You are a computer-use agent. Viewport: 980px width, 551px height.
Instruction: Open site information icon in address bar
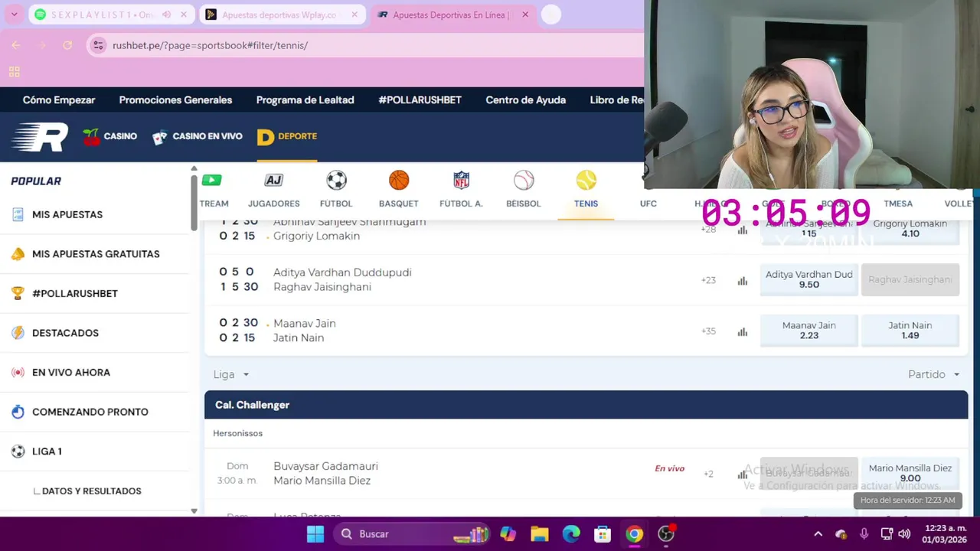(x=98, y=45)
